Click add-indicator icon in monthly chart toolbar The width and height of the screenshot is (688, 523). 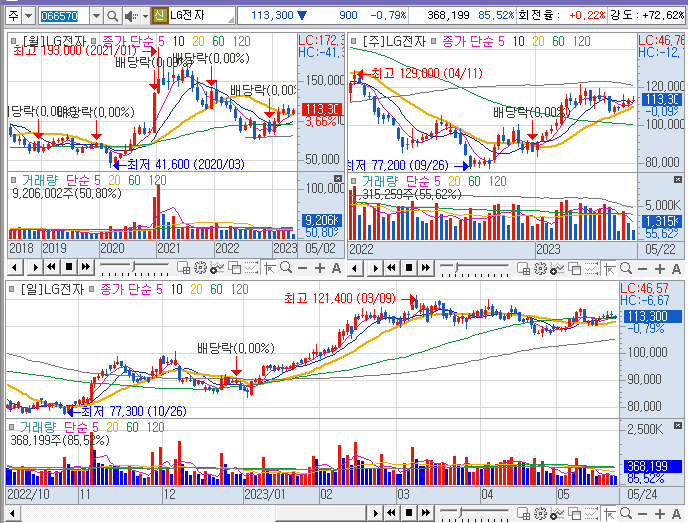[x=217, y=267]
